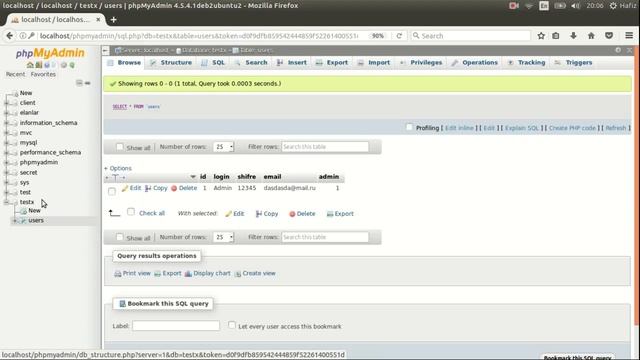Image resolution: width=640 pixels, height=360 pixels.
Task: Click the Create view icon
Action: (238, 273)
